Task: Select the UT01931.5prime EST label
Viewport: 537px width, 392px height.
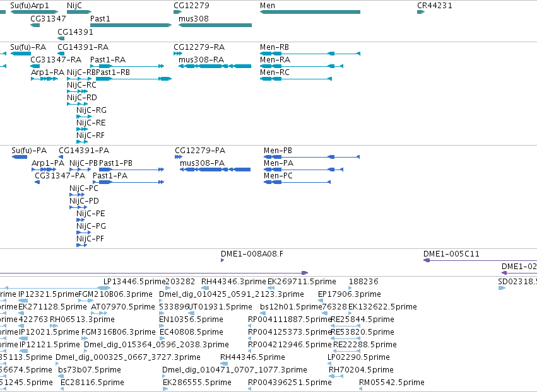Action: click(221, 307)
